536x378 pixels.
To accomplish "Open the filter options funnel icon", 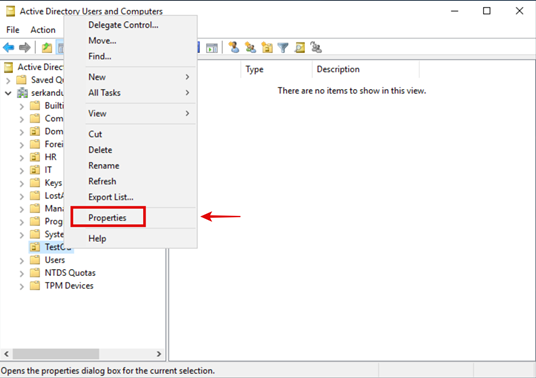I will [x=283, y=48].
